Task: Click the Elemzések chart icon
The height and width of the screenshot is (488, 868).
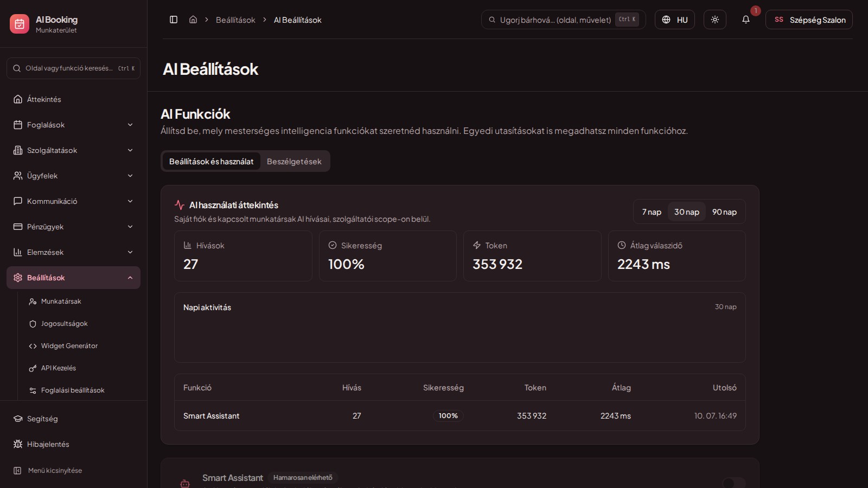Action: point(18,252)
